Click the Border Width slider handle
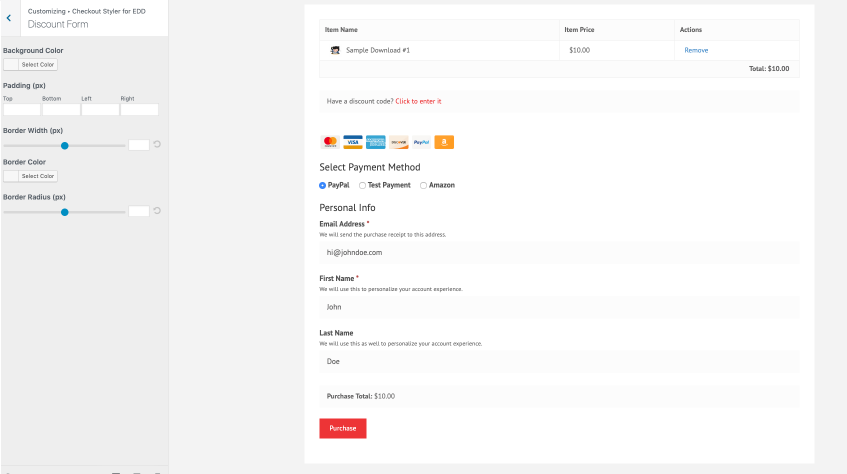Image resolution: width=847 pixels, height=474 pixels. coord(65,146)
